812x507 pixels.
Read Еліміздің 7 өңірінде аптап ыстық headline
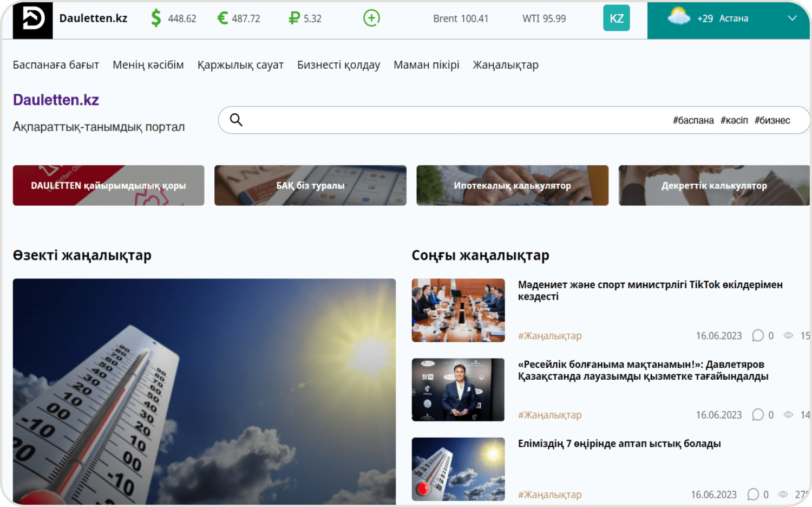coord(619,444)
